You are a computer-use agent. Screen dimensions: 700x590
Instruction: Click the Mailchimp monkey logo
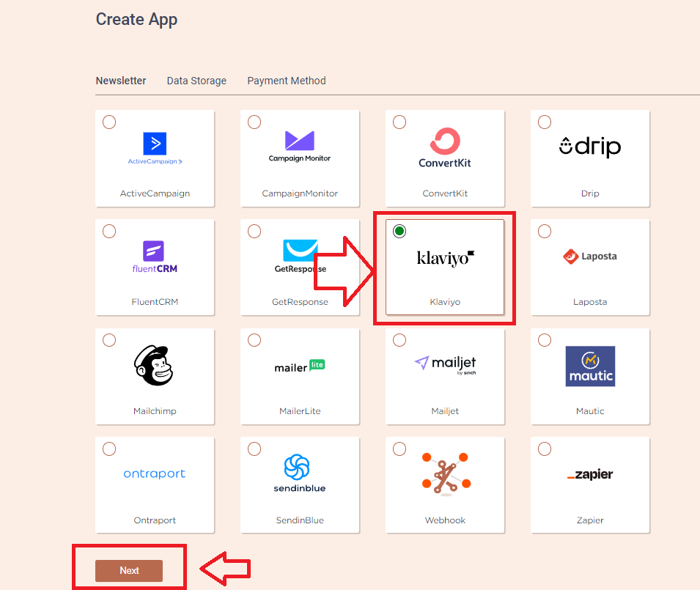point(154,365)
